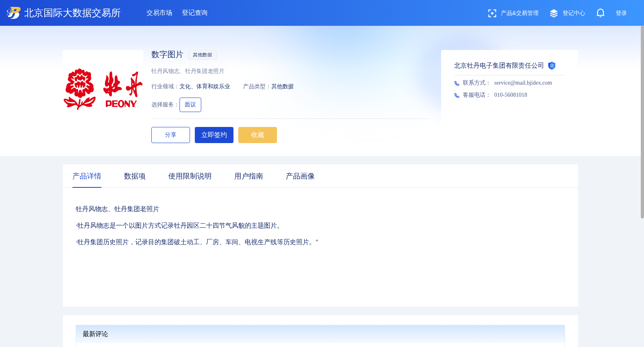Click the 收藏 button
This screenshot has width=644, height=347.
coord(258,135)
